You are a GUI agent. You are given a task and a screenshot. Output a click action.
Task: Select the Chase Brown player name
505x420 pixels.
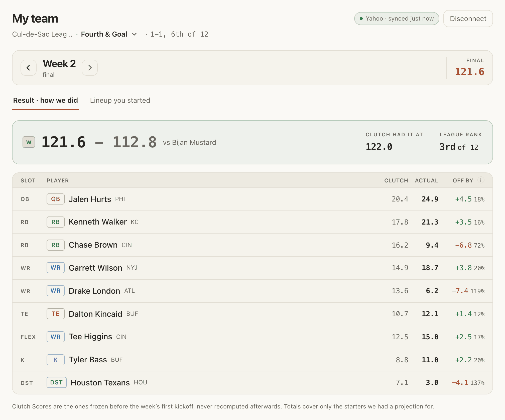[93, 245]
